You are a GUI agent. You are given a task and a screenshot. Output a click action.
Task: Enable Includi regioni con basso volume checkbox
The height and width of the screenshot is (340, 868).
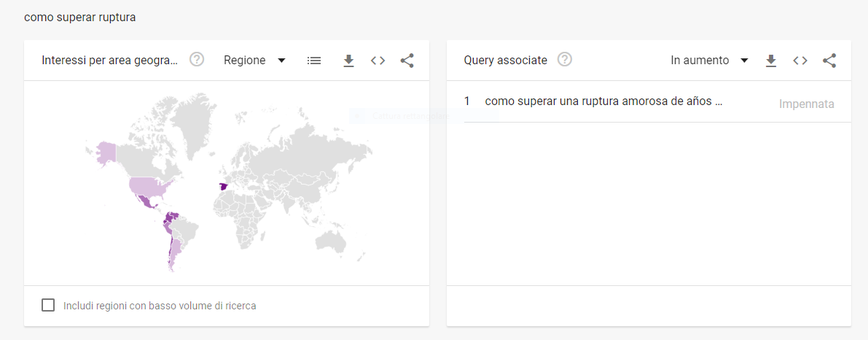tap(48, 305)
